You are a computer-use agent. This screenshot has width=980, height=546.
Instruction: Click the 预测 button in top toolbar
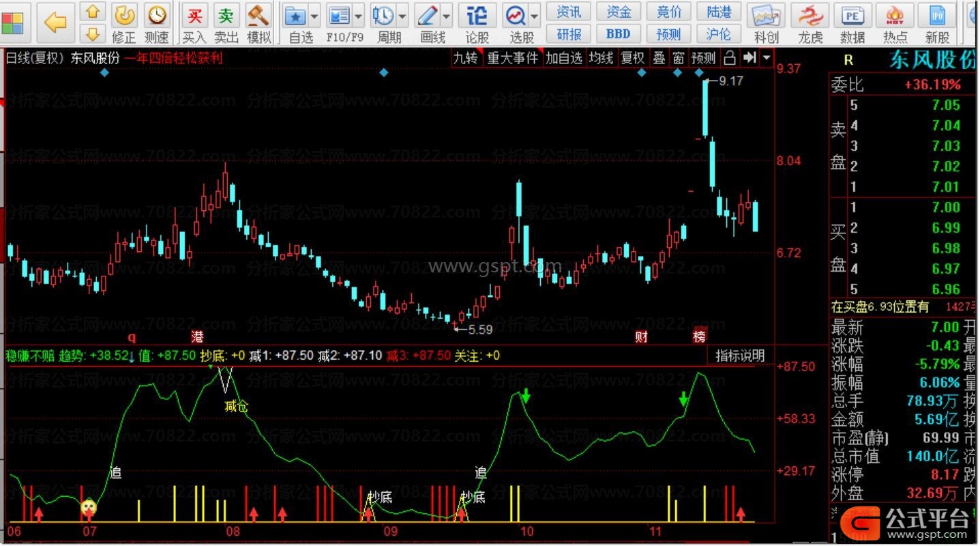coord(669,33)
